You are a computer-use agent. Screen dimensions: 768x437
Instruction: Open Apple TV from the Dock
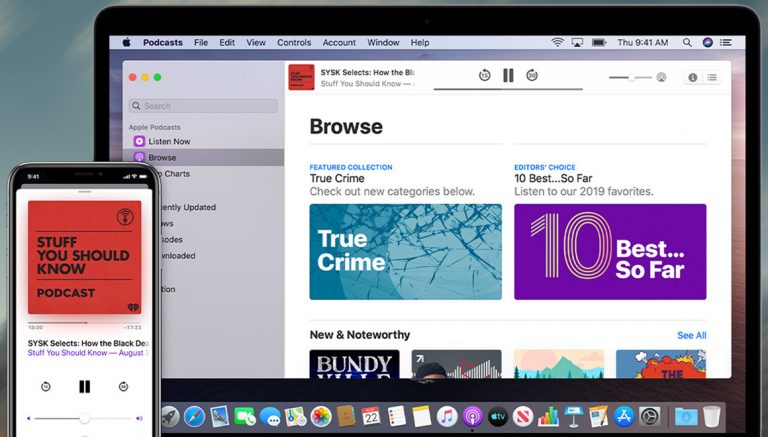498,417
